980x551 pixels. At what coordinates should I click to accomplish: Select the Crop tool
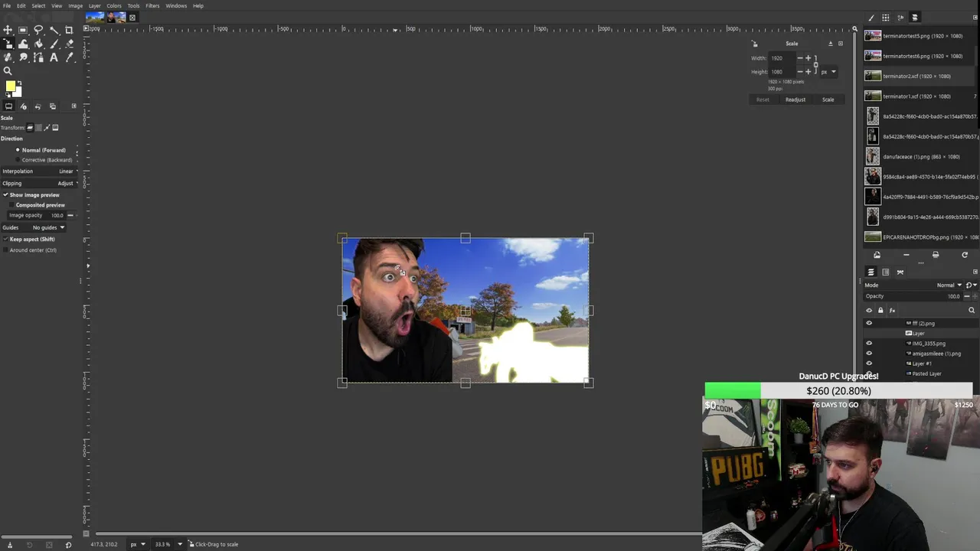click(x=69, y=30)
